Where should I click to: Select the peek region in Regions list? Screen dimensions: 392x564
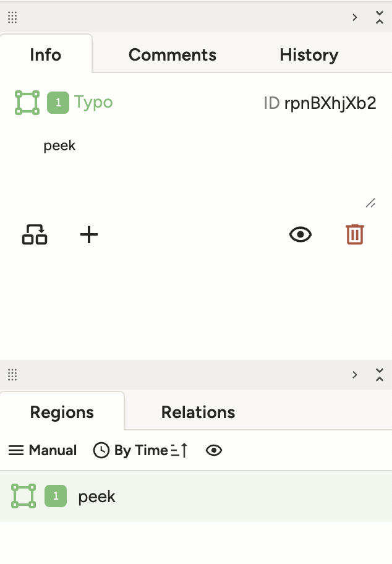point(185,496)
